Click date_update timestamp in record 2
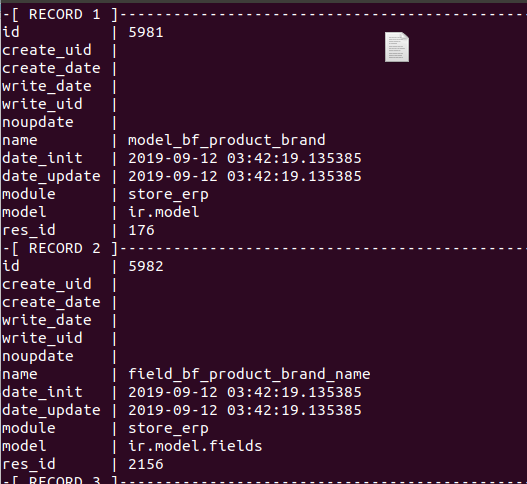Screen dimensions: 527x484 click(245, 410)
